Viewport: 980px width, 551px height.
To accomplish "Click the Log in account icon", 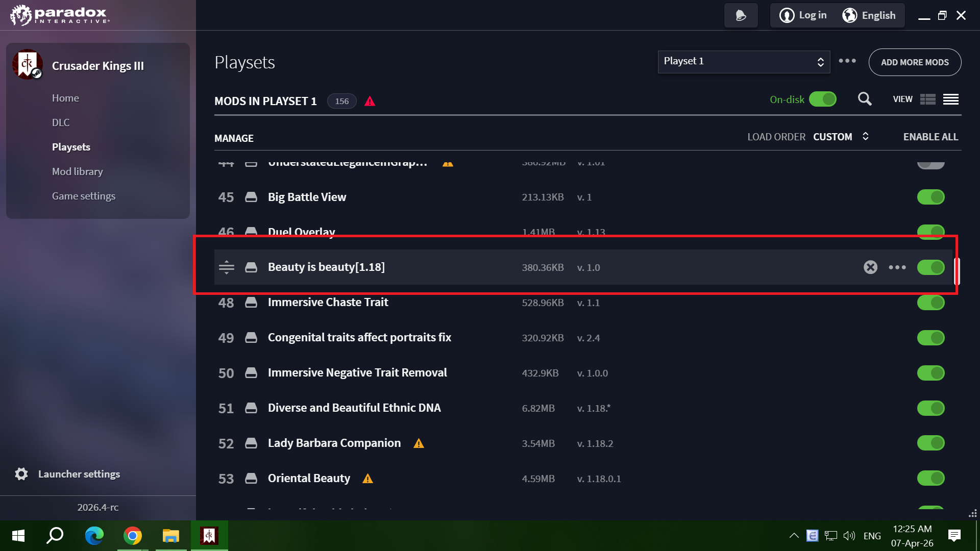I will pos(787,15).
